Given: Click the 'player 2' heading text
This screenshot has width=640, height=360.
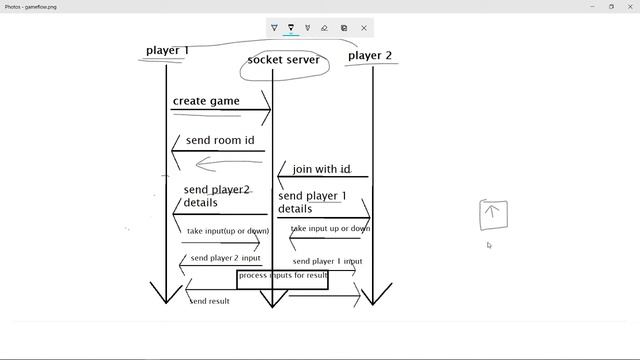Looking at the screenshot, I should [x=370, y=56].
